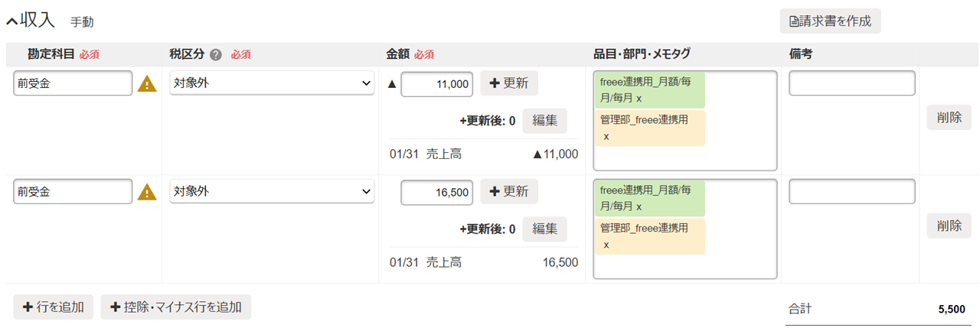Click 控除・マイナス行を追加 button
The width and height of the screenshot is (980, 328).
[176, 307]
